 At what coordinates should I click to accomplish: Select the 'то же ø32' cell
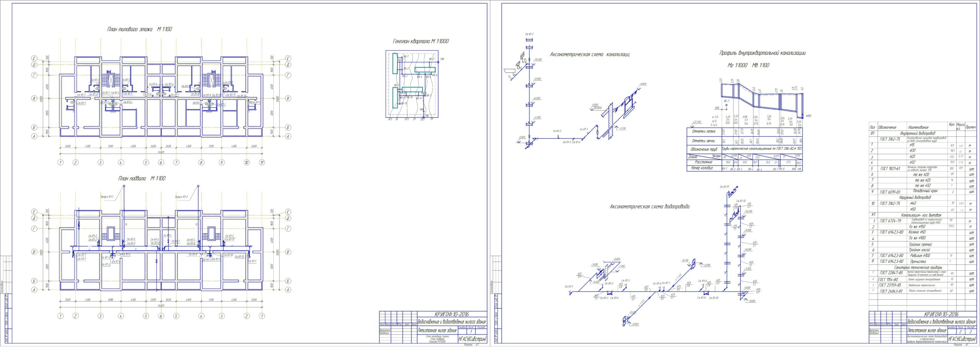tap(923, 186)
